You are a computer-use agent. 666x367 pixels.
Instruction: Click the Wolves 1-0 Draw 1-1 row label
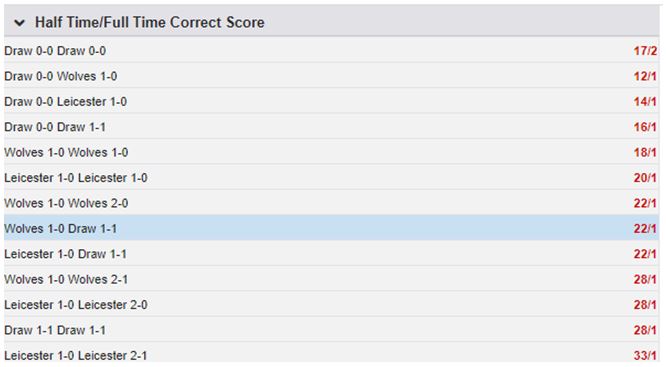[x=60, y=229]
